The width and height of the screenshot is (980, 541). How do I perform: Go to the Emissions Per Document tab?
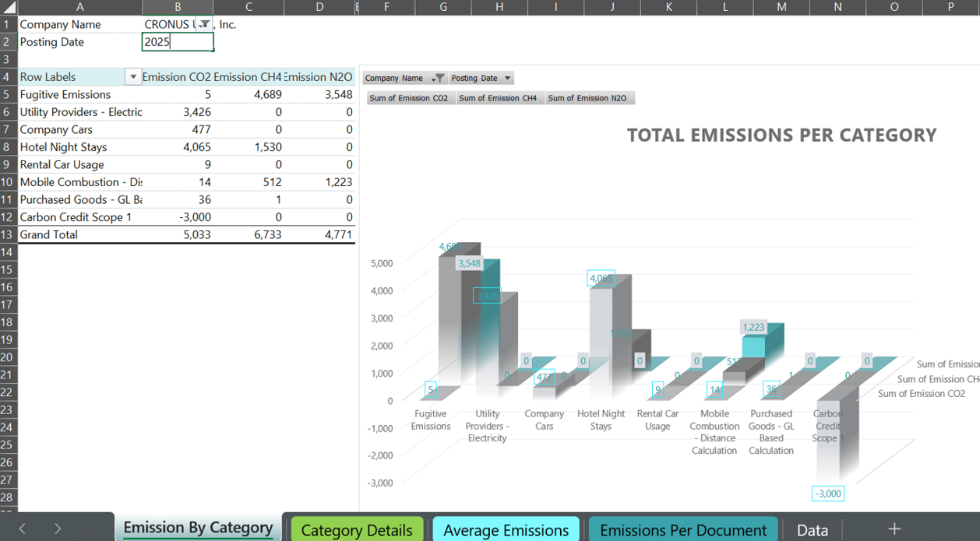682,530
